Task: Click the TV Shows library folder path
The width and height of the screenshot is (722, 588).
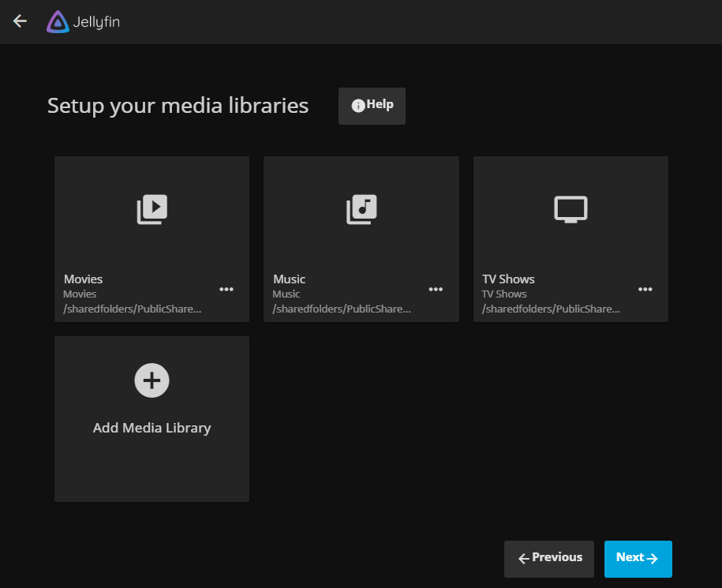Action: click(x=551, y=309)
